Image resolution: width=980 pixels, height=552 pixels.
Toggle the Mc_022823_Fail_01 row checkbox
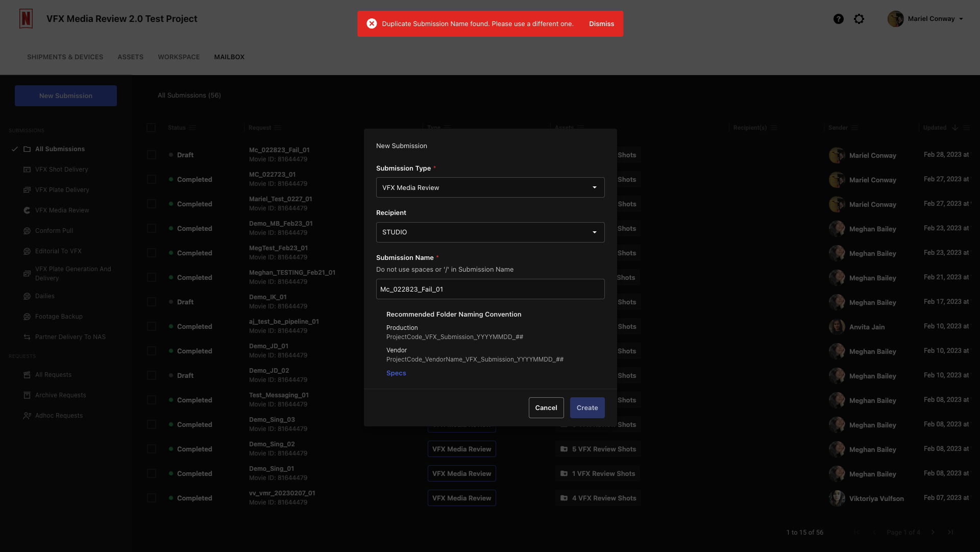point(151,155)
